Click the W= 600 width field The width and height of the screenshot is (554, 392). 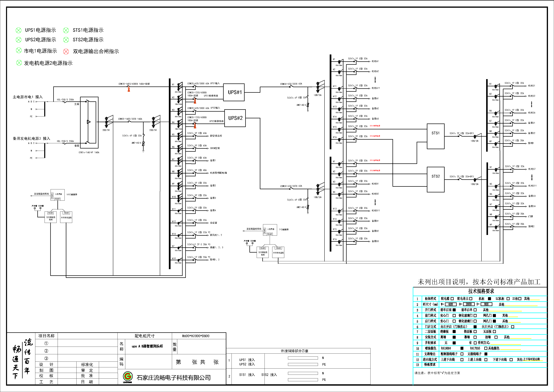[x=450, y=304]
